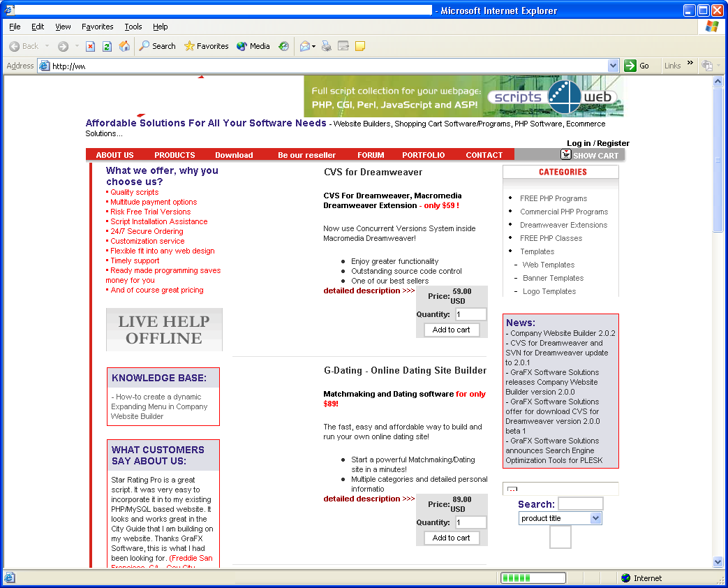Open the FREE PHP Programs category
This screenshot has width=728, height=588.
click(554, 198)
